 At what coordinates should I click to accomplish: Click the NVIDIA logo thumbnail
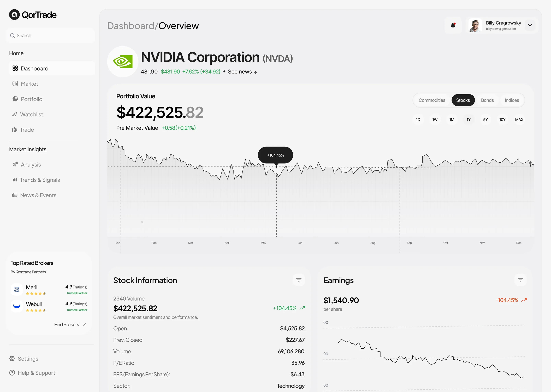coord(123,62)
